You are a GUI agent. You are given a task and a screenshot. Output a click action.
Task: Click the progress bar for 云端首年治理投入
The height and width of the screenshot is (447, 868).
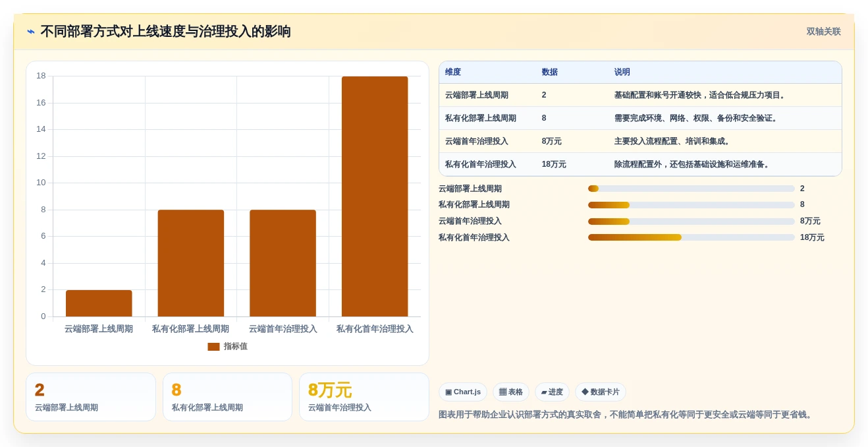(x=692, y=222)
